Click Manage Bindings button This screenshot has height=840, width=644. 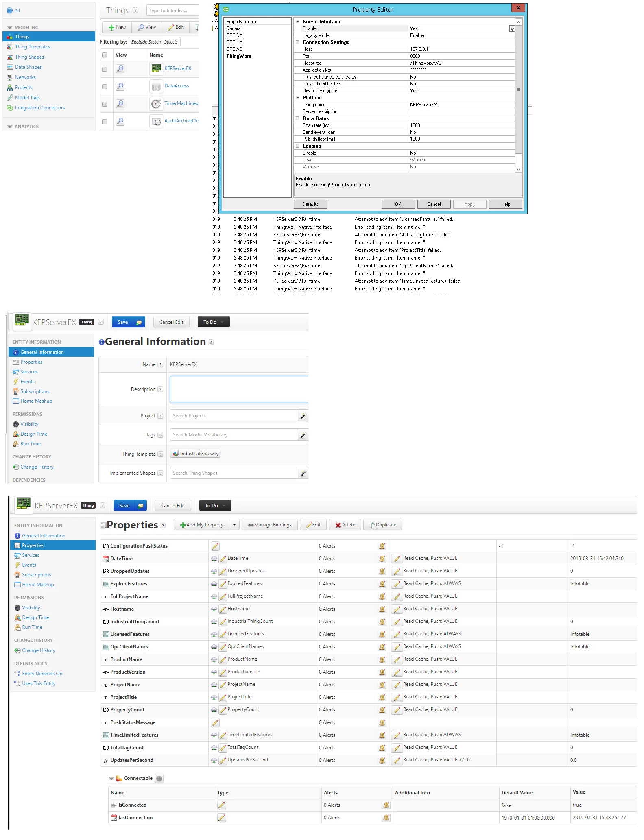(270, 525)
